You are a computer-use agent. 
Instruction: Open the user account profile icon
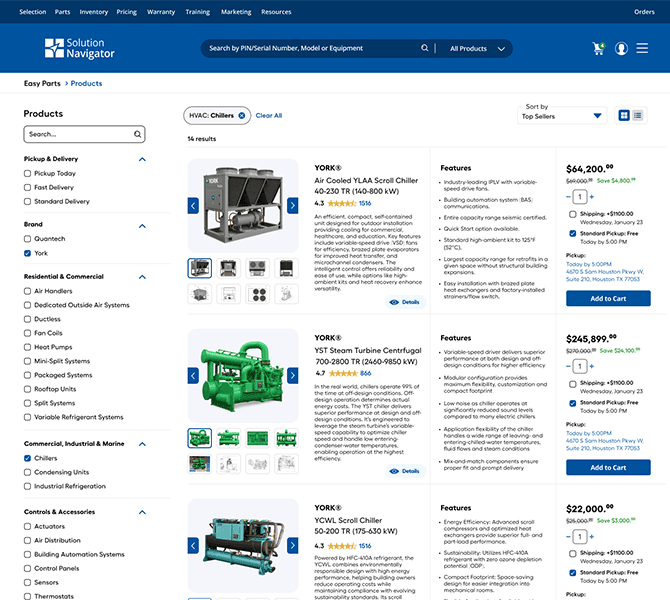[621, 48]
